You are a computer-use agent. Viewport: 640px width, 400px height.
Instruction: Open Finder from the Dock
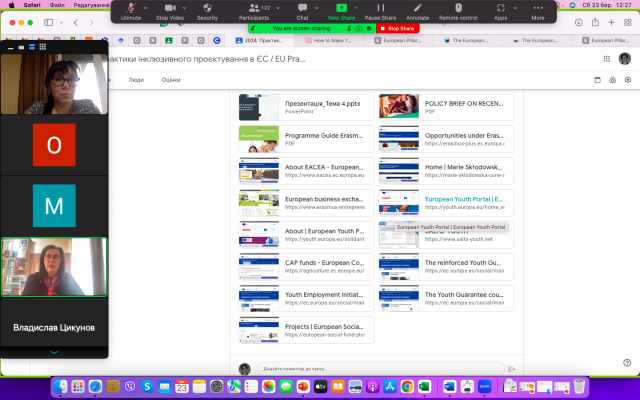[60, 386]
